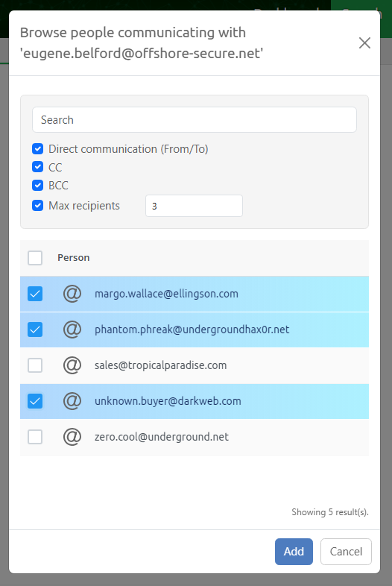Uncheck margo.wallace@ellingson.com checkbox
Screen dimensions: 392x586
pyautogui.click(x=35, y=294)
